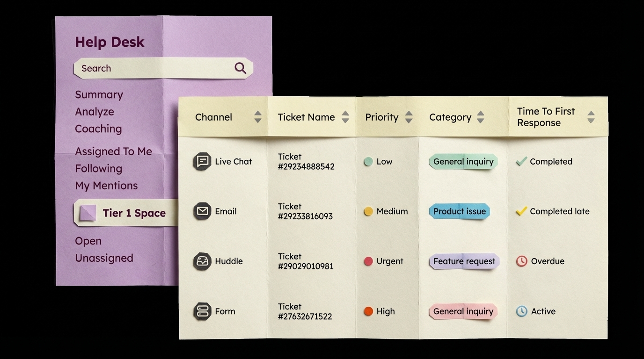Screen dimensions: 644x359
Task: Toggle Priority column sort arrows
Action: [409, 117]
